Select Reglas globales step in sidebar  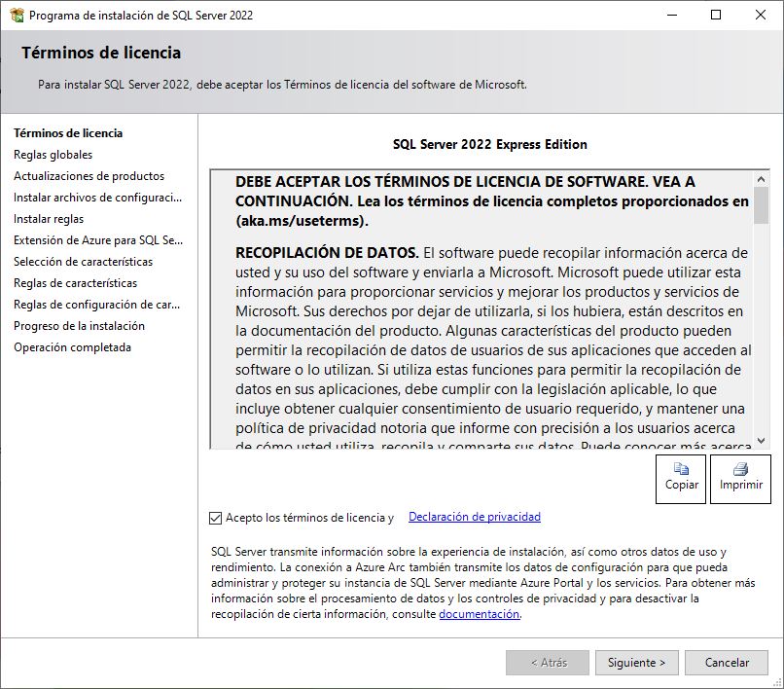tap(53, 155)
